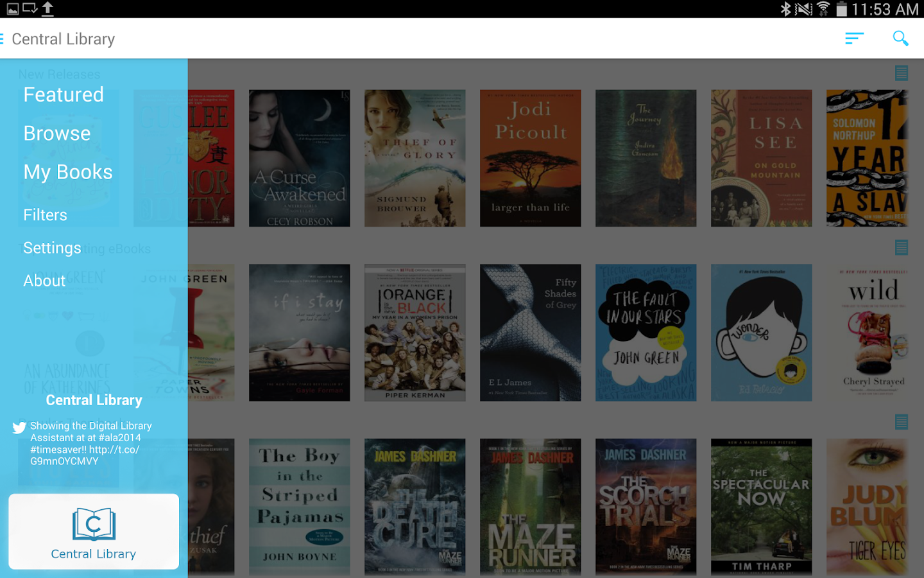Open Orange Is the New Black cover
The width and height of the screenshot is (924, 578).
[x=415, y=333]
